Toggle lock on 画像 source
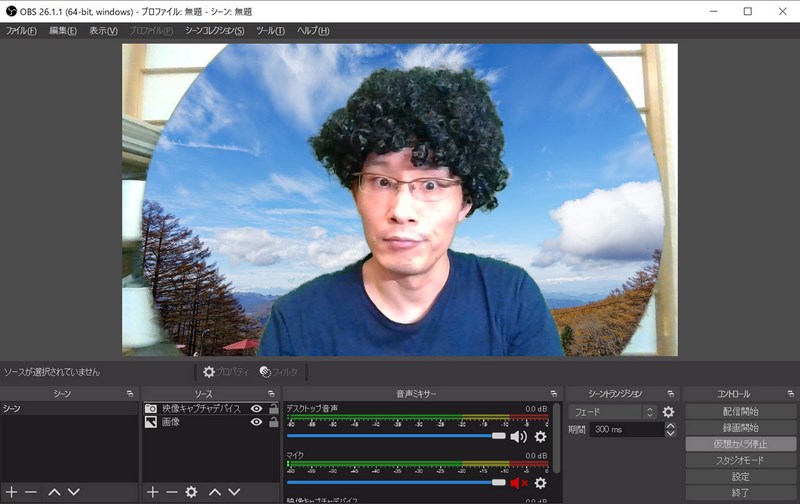Viewport: 800px width, 504px height. pyautogui.click(x=274, y=421)
